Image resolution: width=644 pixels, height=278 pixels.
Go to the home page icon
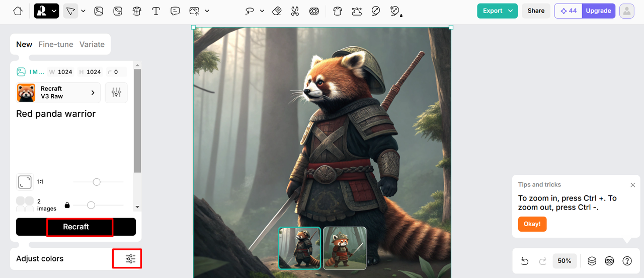tap(18, 11)
